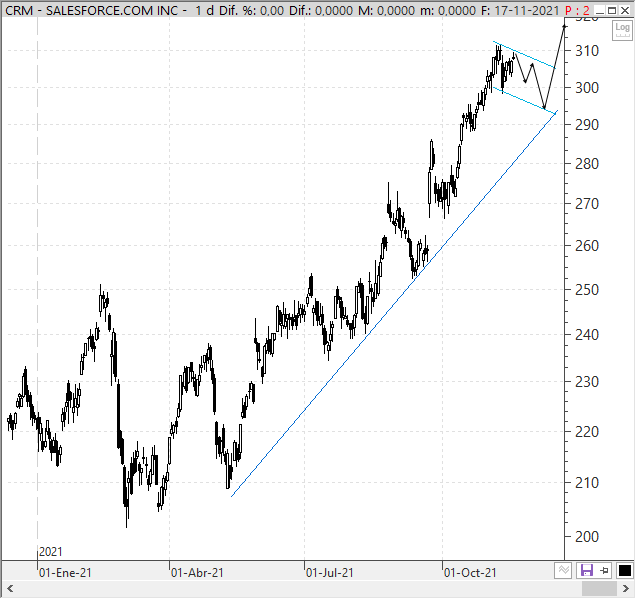Click the 240 price axis label
The height and width of the screenshot is (599, 636).
pyautogui.click(x=587, y=335)
